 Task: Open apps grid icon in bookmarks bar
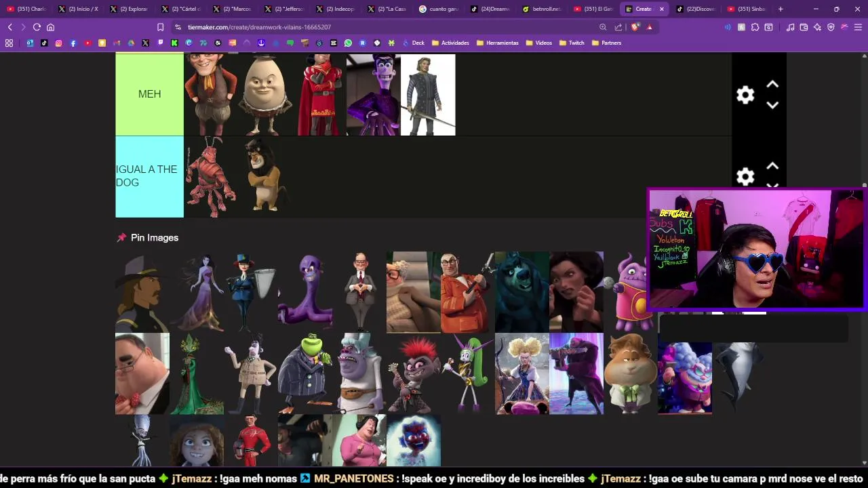point(9,43)
